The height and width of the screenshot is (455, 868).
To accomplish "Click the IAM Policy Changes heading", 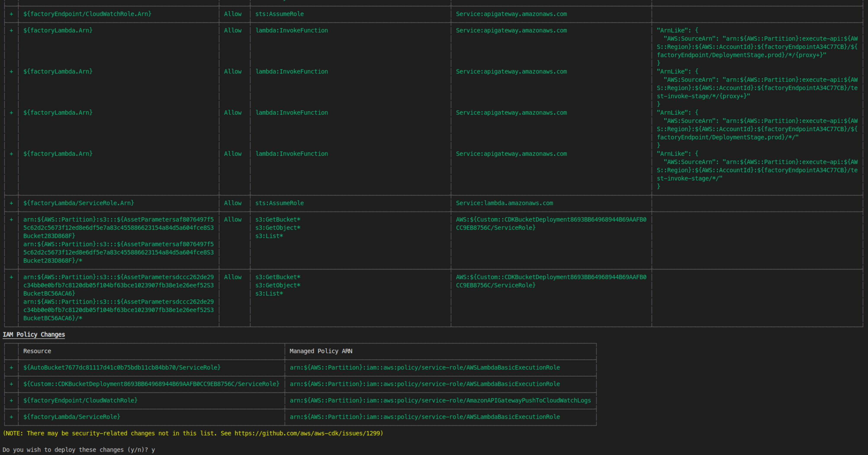I will [34, 334].
